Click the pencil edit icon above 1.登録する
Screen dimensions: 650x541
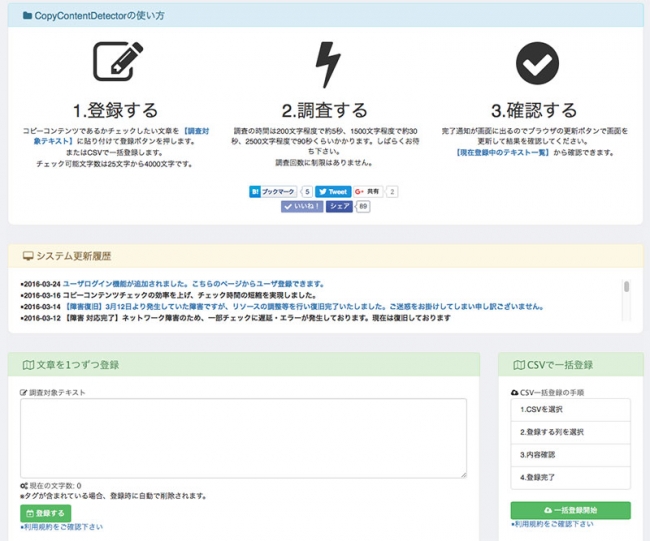point(118,61)
